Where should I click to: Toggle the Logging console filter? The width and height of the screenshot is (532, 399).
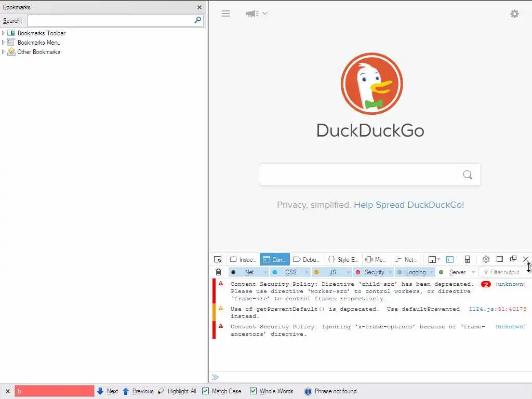[x=411, y=272]
